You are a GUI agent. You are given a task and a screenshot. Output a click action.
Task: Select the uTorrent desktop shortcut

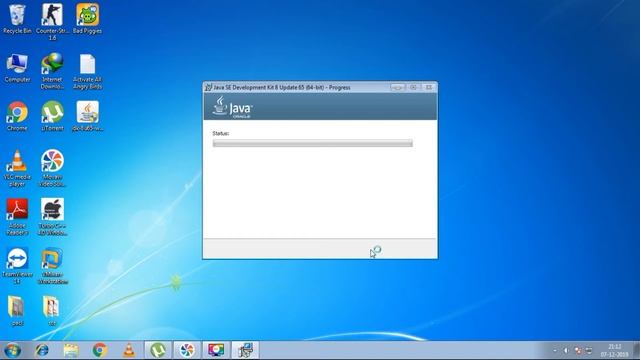52,116
